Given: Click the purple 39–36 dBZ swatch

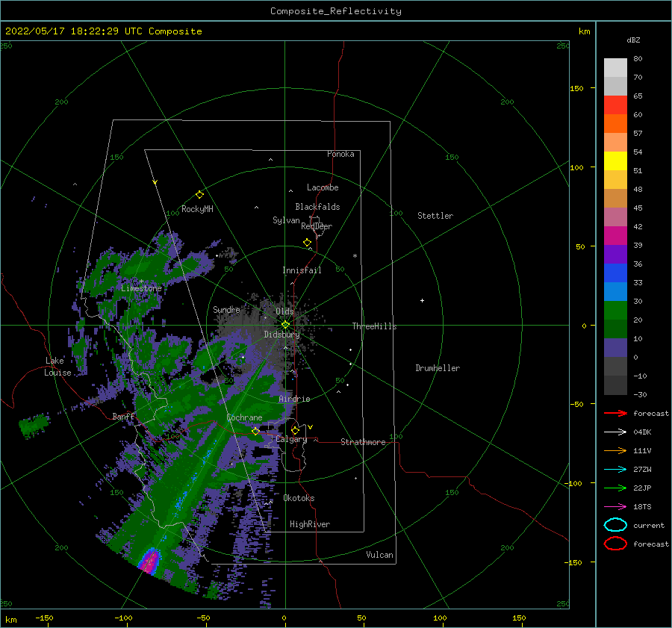Looking at the screenshot, I should point(615,255).
